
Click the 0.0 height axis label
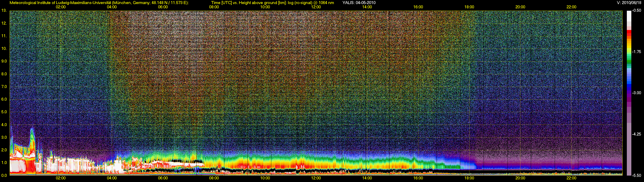coord(4,176)
